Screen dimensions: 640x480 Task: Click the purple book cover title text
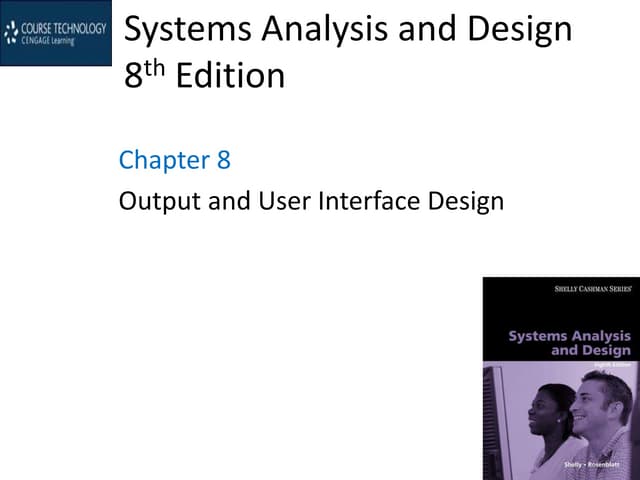click(x=570, y=343)
